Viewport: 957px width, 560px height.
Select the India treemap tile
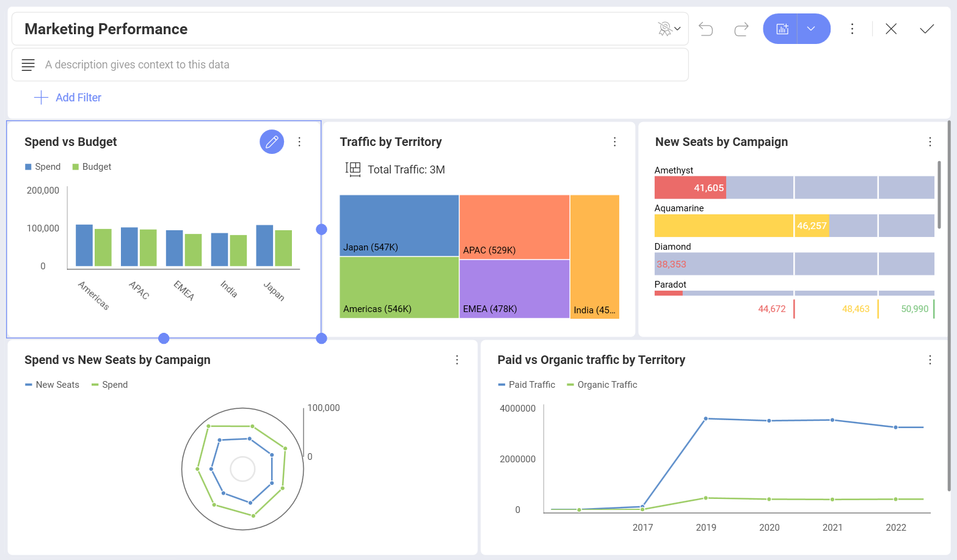coord(595,256)
